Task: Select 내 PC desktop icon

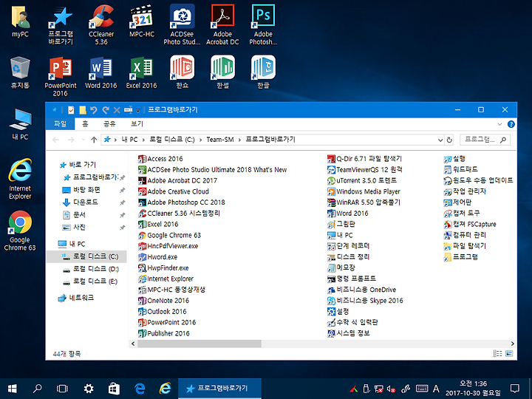Action: click(20, 124)
